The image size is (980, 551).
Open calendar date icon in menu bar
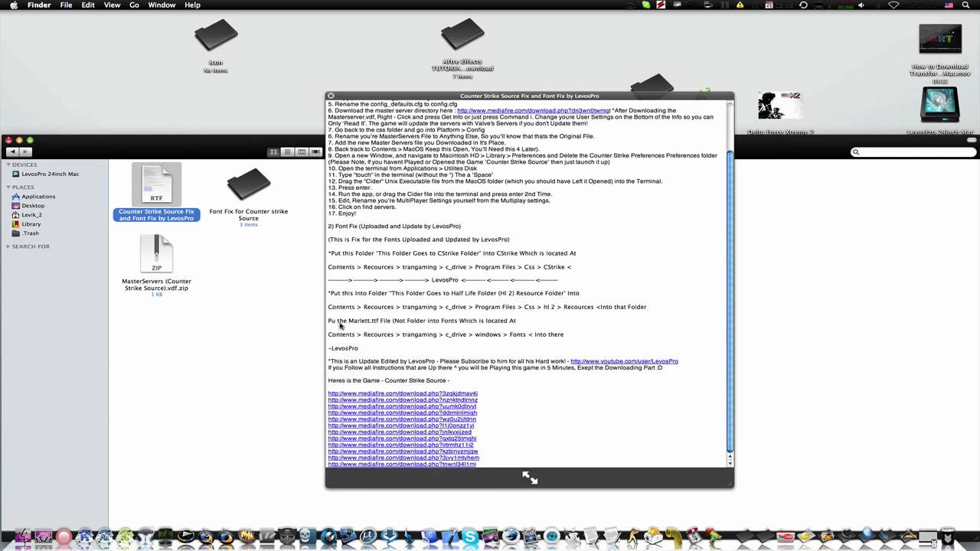pos(769,5)
